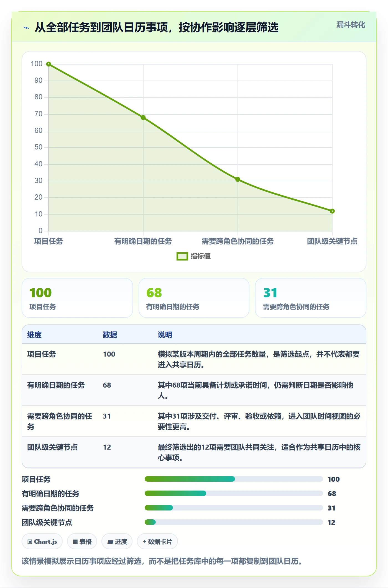Click the 有明确日期的任务 table row label
Image resolution: width=388 pixels, height=588 pixels.
click(x=56, y=385)
